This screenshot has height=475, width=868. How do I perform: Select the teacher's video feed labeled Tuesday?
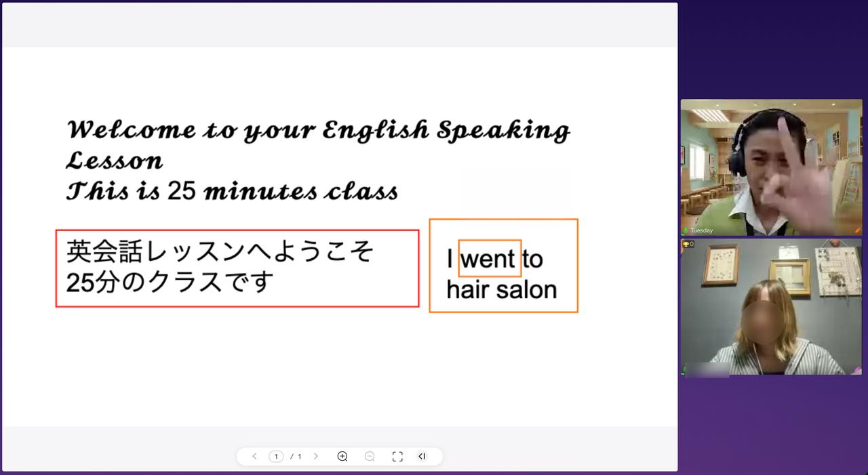coord(772,167)
